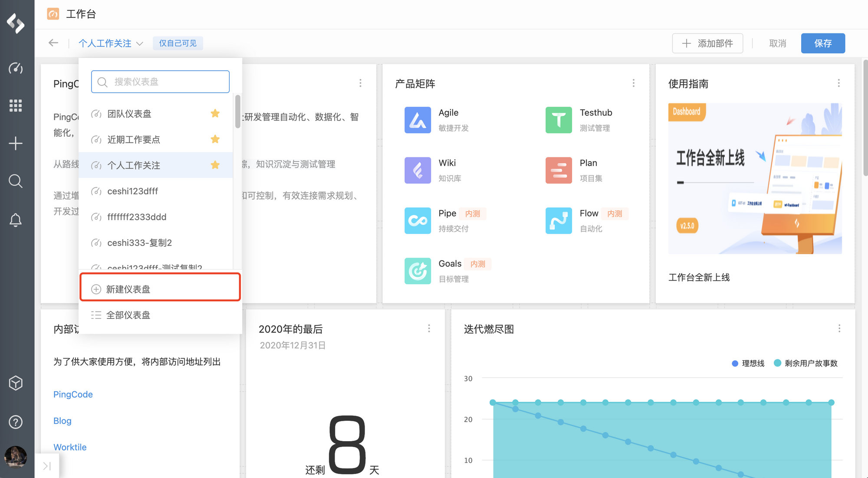868x478 pixels.
Task: Click 新建仪表盘 to create dashboard
Action: 160,289
